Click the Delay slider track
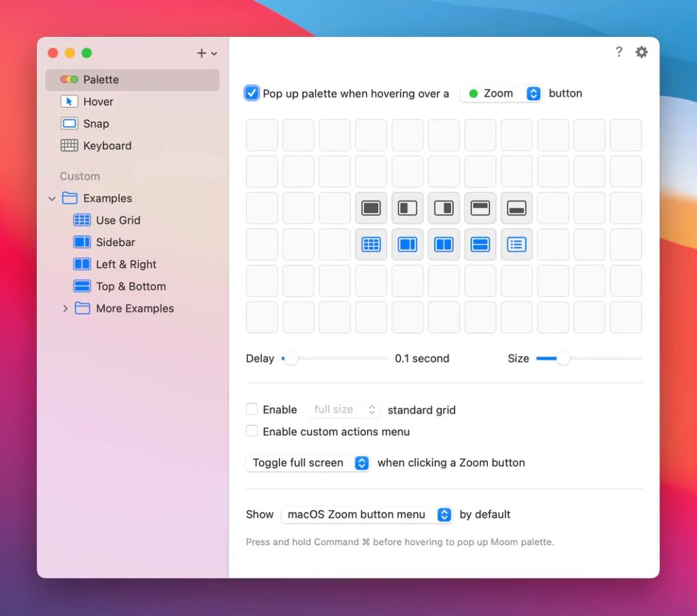 pyautogui.click(x=335, y=358)
